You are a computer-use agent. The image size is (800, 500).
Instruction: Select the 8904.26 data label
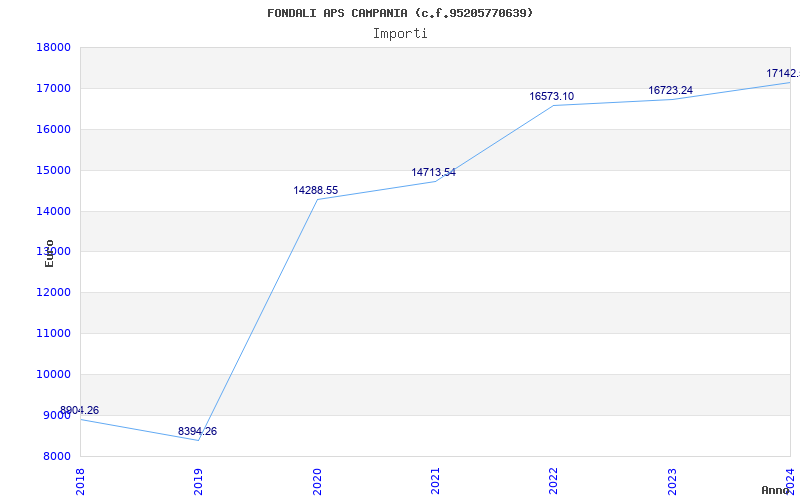(x=80, y=410)
